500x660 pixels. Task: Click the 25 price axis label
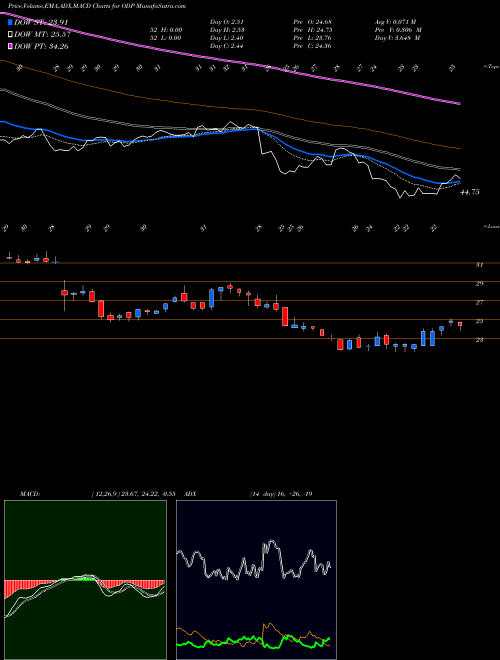479,321
